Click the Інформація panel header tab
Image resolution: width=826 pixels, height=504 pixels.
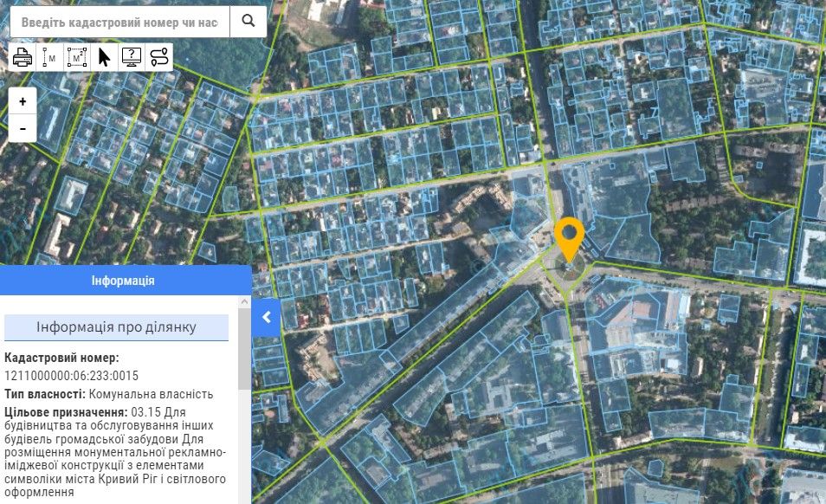point(123,281)
